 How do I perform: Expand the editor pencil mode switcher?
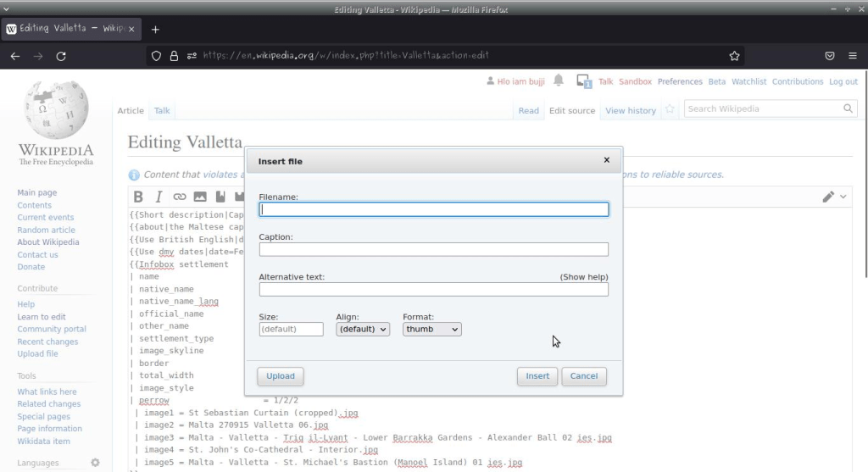click(834, 197)
